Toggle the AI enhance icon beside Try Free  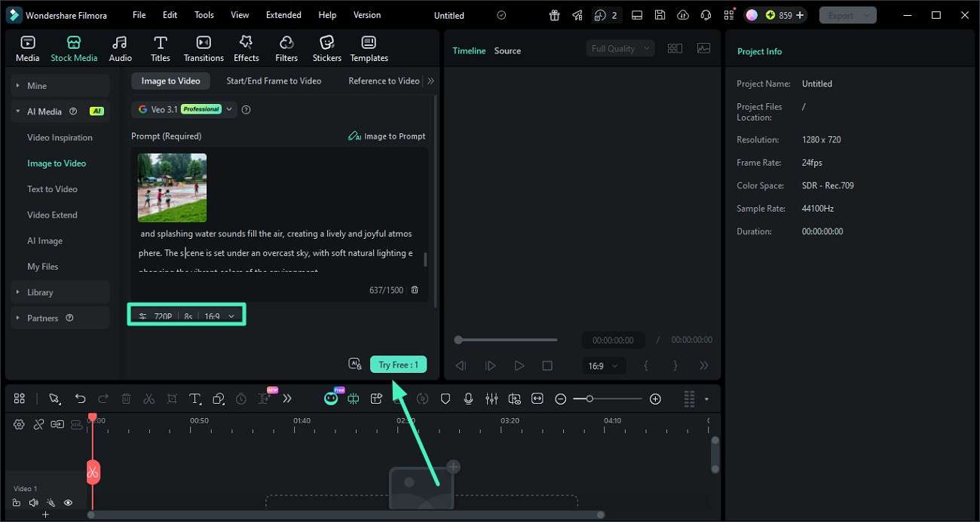coord(355,364)
